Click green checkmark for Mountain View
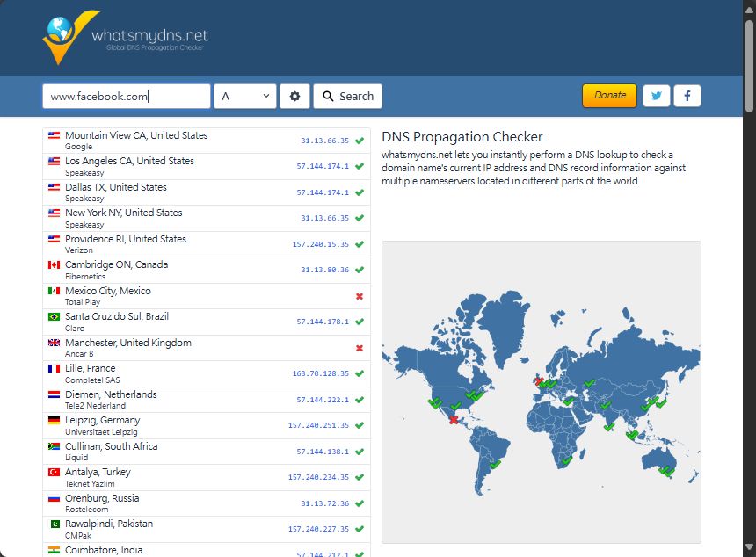Screen dimensions: 756x557 coord(360,141)
